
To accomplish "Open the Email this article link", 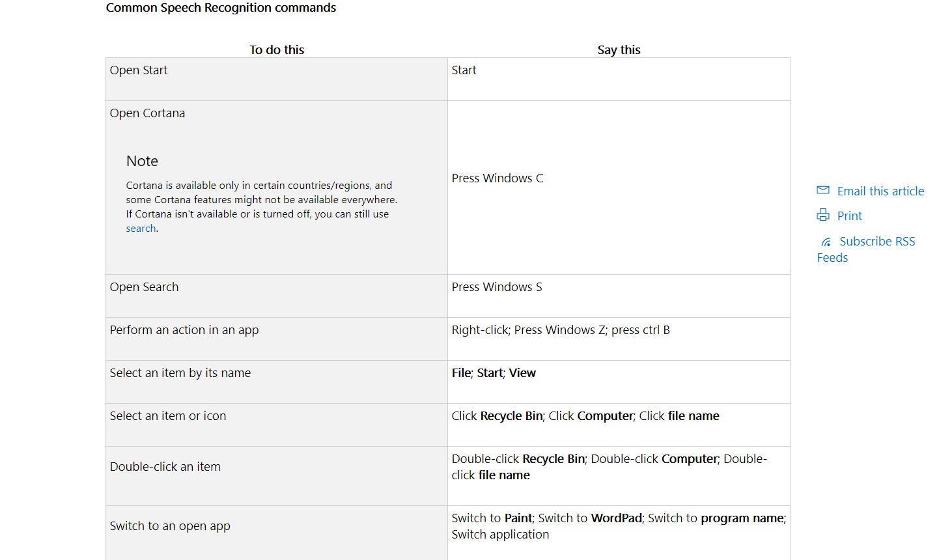I will pyautogui.click(x=880, y=191).
